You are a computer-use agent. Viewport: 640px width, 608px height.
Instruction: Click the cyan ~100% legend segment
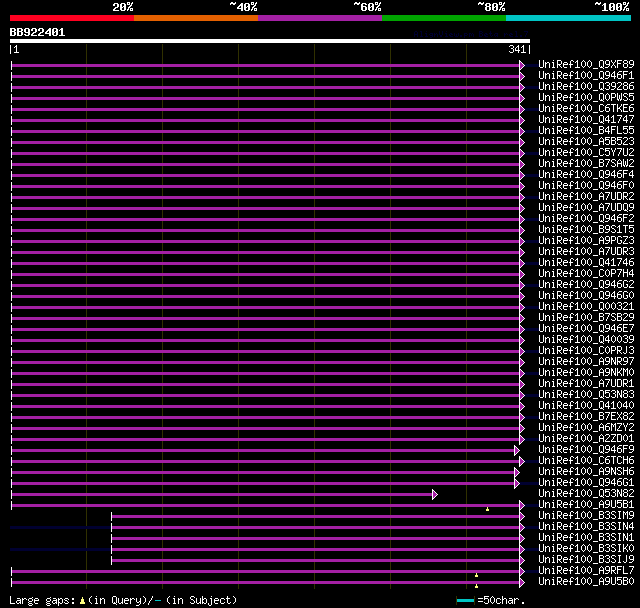[x=568, y=18]
